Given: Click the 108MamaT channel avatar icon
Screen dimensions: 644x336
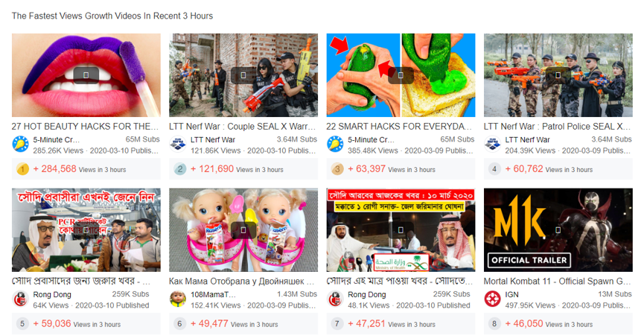Looking at the screenshot, I should 178,299.
